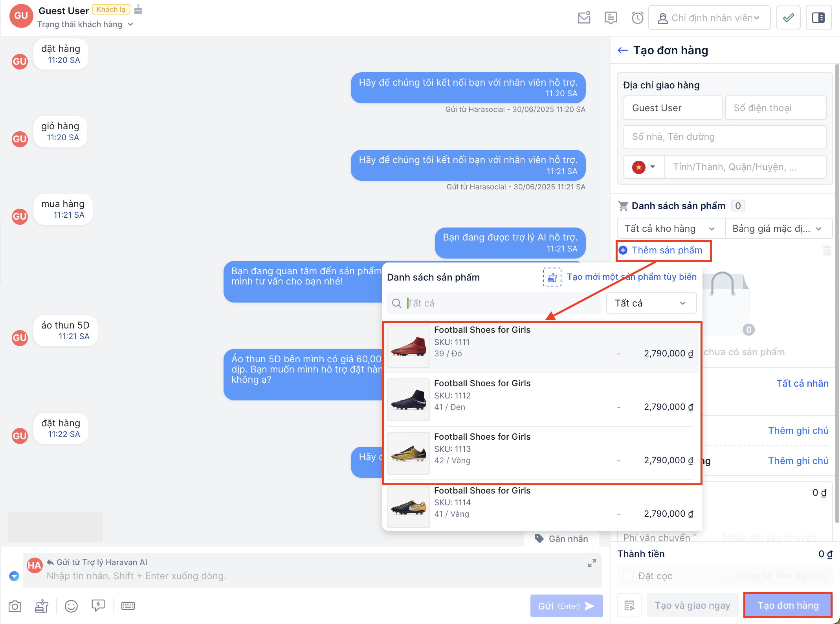Tick the Đặt cọc checkbox

coord(628,576)
